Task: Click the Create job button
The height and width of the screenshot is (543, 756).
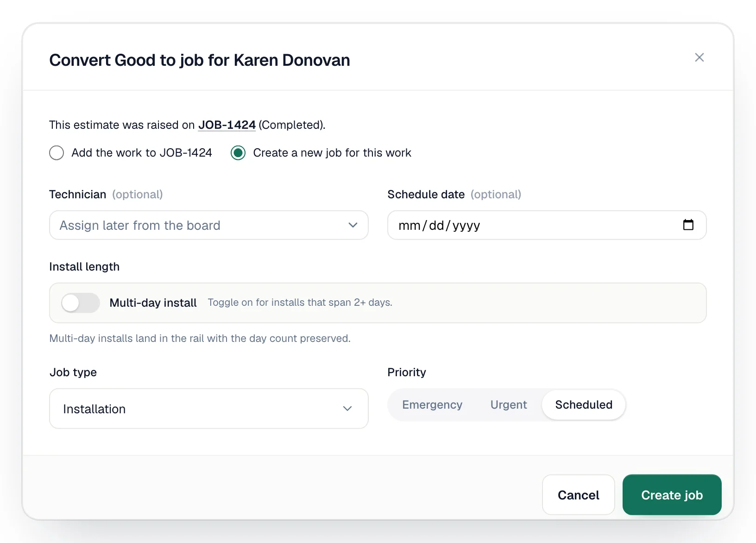Action: pos(672,495)
